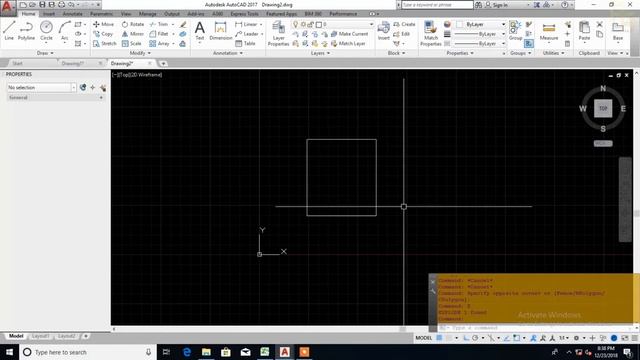Expand the Block panel
The height and width of the screenshot is (360, 640).
[x=396, y=53]
